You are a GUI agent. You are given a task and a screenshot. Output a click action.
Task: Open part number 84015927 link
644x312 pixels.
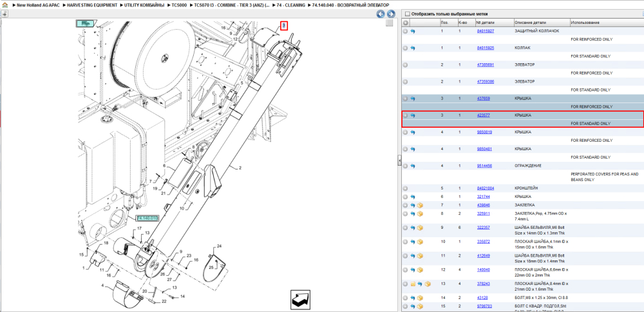pyautogui.click(x=485, y=31)
